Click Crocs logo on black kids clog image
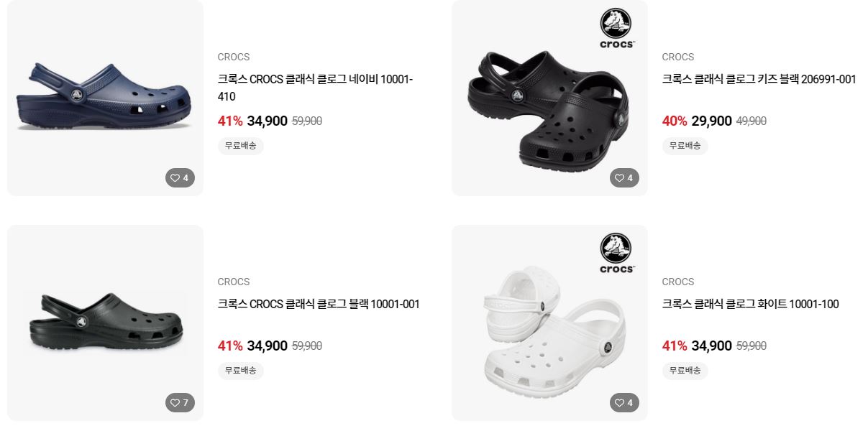The height and width of the screenshot is (426, 868). [617, 29]
